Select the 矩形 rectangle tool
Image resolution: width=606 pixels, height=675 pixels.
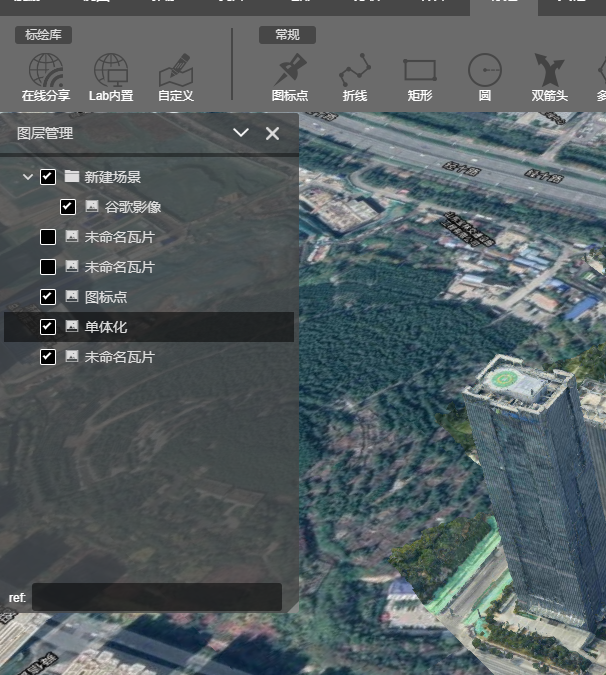(x=420, y=77)
